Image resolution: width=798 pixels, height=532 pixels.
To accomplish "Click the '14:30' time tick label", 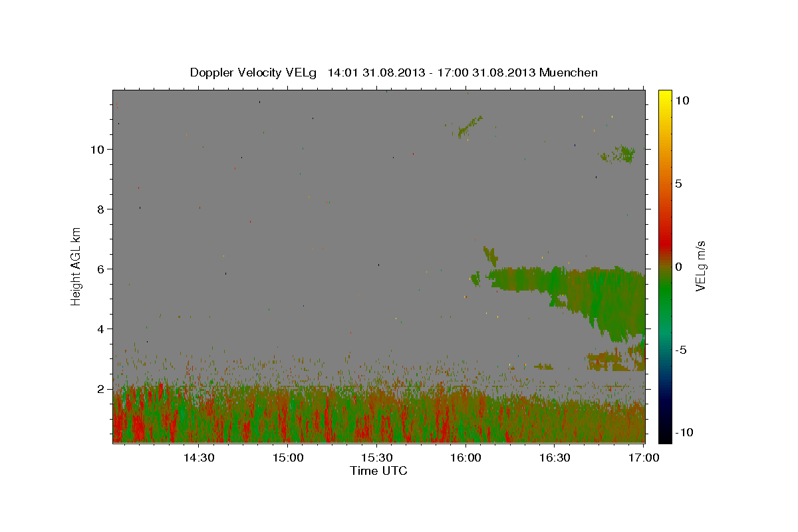I will (x=198, y=458).
